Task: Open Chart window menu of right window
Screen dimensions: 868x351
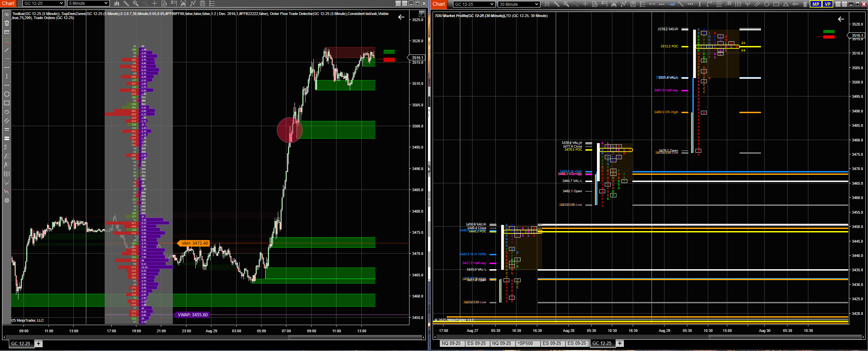Action: [x=439, y=4]
